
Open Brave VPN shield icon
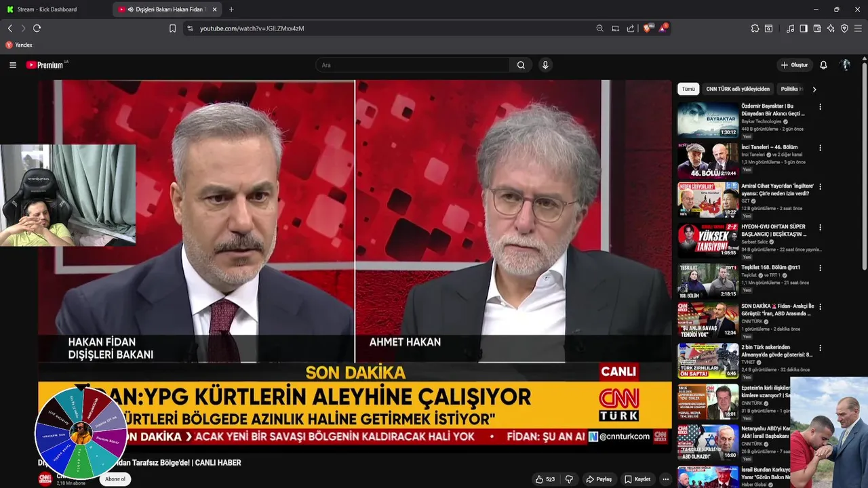pos(844,28)
